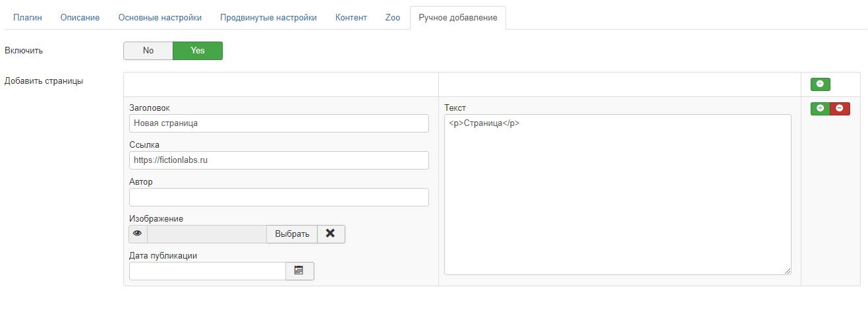Go to Продвинутые настройки tab
Image resolution: width=868 pixels, height=312 pixels.
[268, 18]
